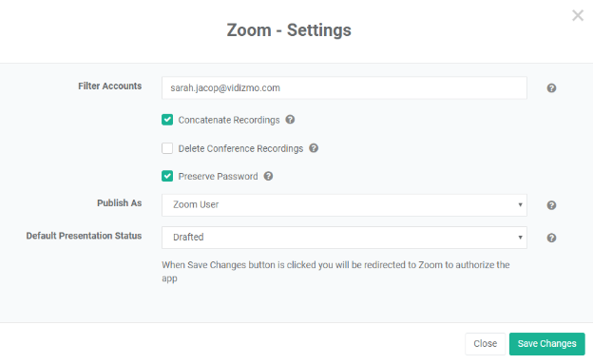
Task: Open the Publish As dropdown showing Zoom User
Action: click(x=344, y=205)
